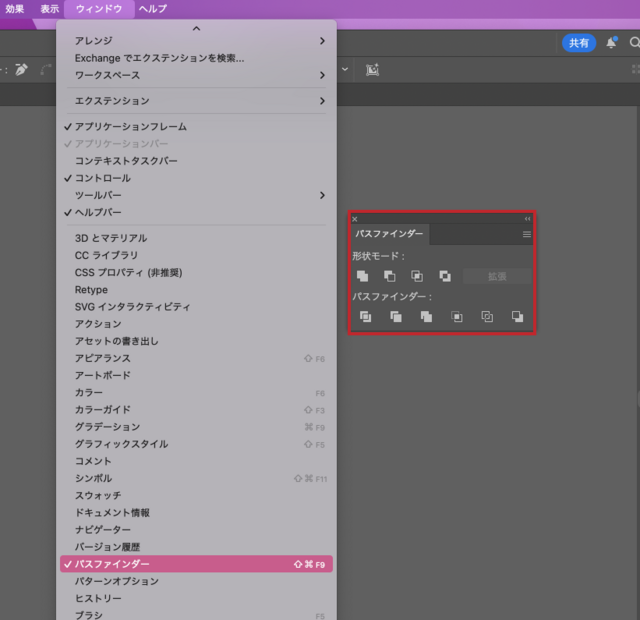This screenshot has height=620, width=640.
Task: Click the Divide pathfinder icon
Action: (365, 317)
